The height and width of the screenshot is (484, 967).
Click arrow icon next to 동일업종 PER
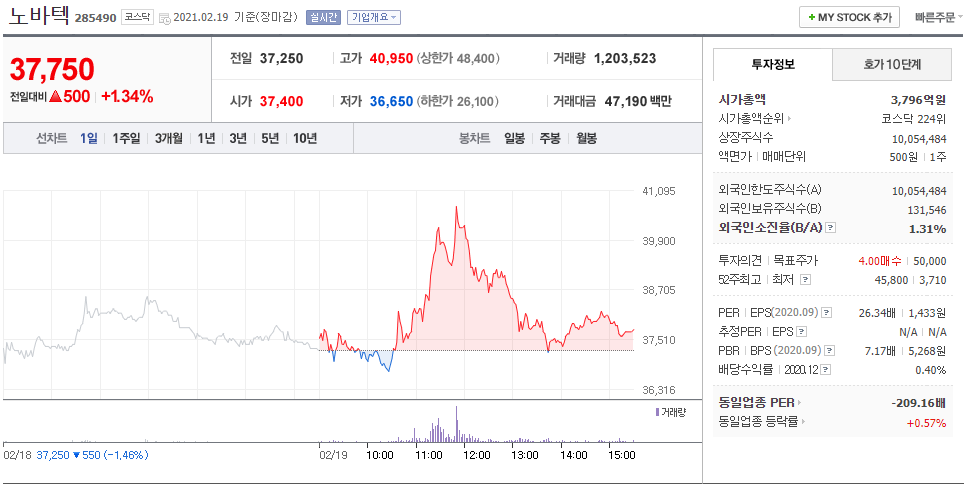[x=799, y=403]
